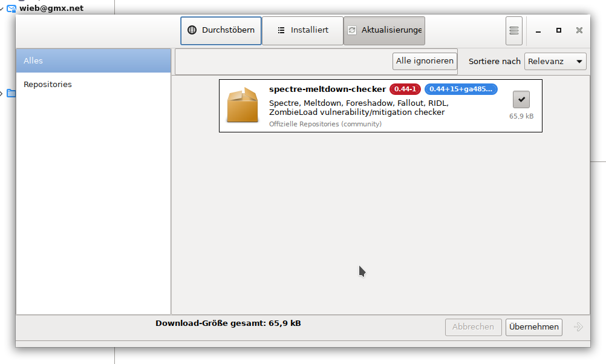Switch to the Installiert tab

(302, 30)
